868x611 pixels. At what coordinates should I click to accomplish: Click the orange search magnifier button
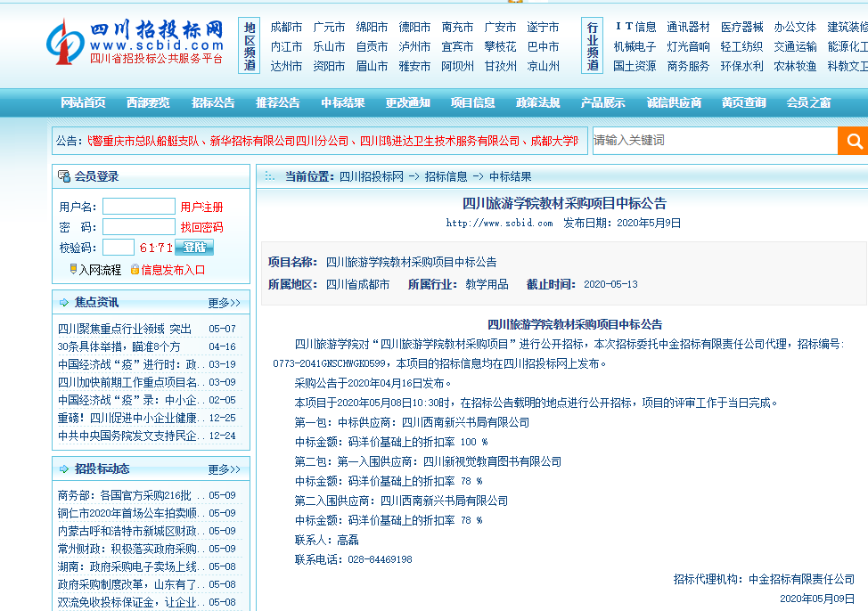pos(853,141)
